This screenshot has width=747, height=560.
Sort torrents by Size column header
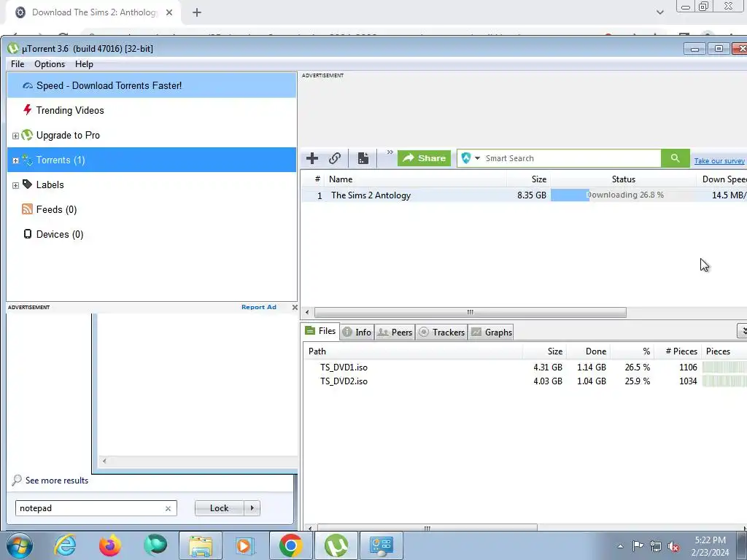coord(528,179)
